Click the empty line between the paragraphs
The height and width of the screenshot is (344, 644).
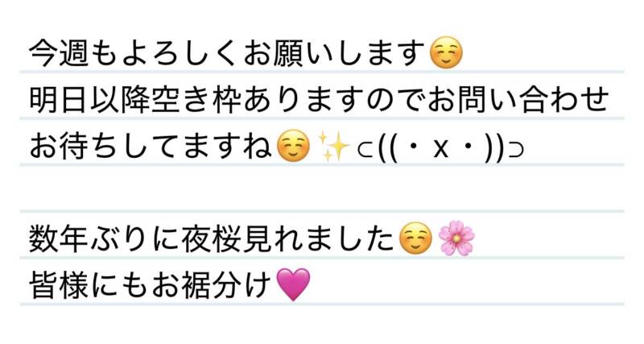(x=322, y=189)
